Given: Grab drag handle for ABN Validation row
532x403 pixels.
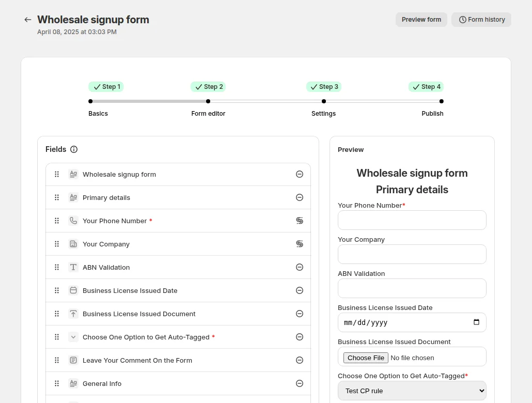Looking at the screenshot, I should point(57,267).
